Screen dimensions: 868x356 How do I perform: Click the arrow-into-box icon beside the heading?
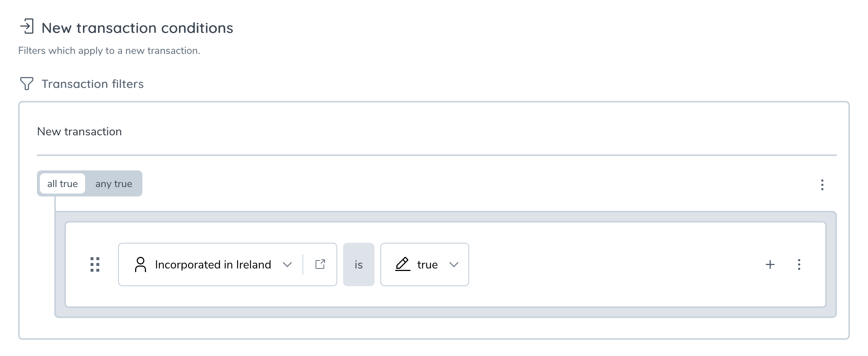pyautogui.click(x=27, y=27)
